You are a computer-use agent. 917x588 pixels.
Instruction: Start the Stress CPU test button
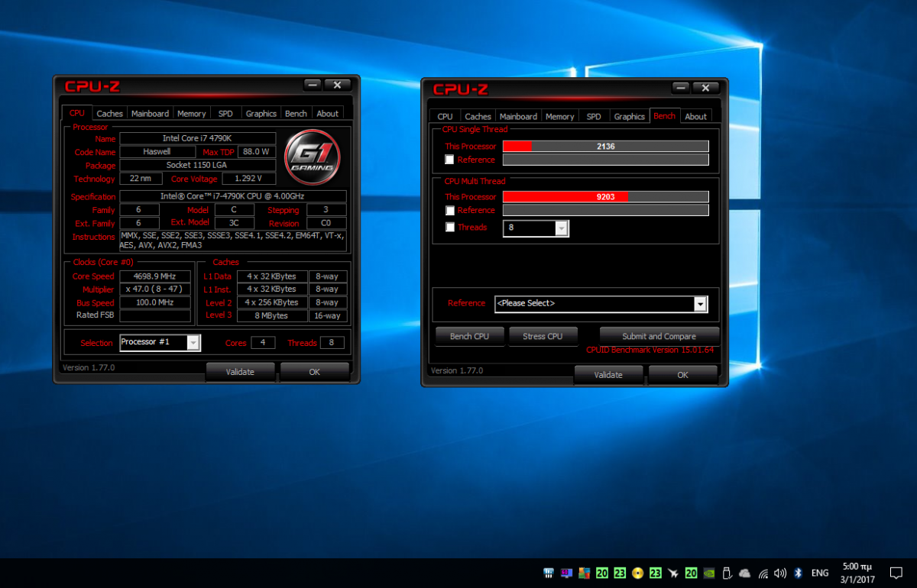click(543, 336)
